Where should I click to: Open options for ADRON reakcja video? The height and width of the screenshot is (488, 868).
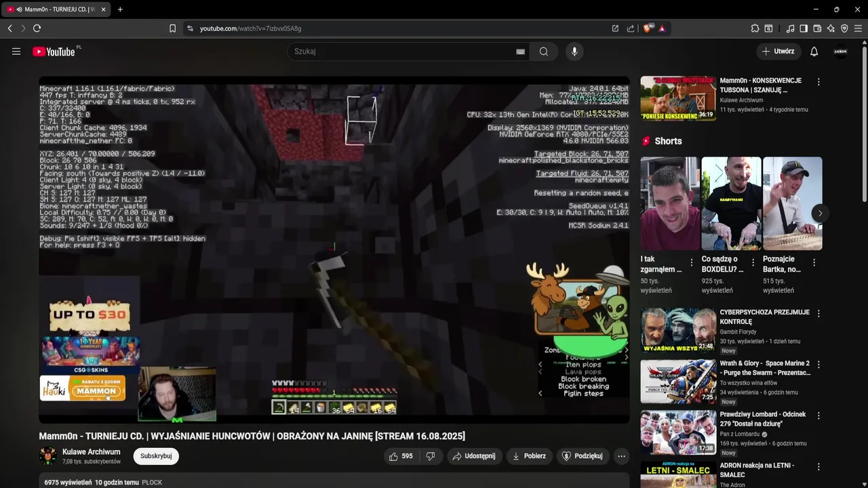click(x=818, y=467)
